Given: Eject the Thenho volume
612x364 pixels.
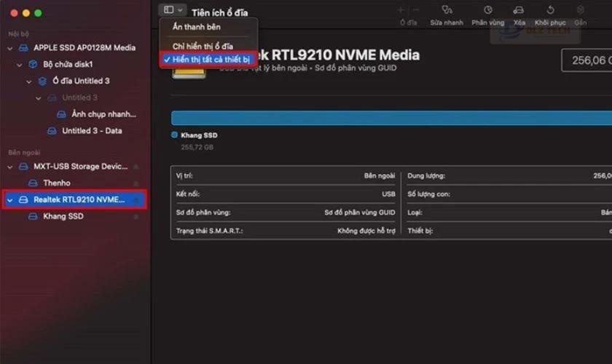Looking at the screenshot, I should (136, 183).
